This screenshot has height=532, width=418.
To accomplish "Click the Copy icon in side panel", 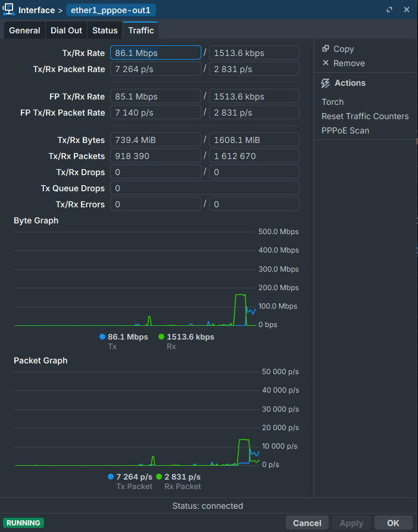I will 326,49.
